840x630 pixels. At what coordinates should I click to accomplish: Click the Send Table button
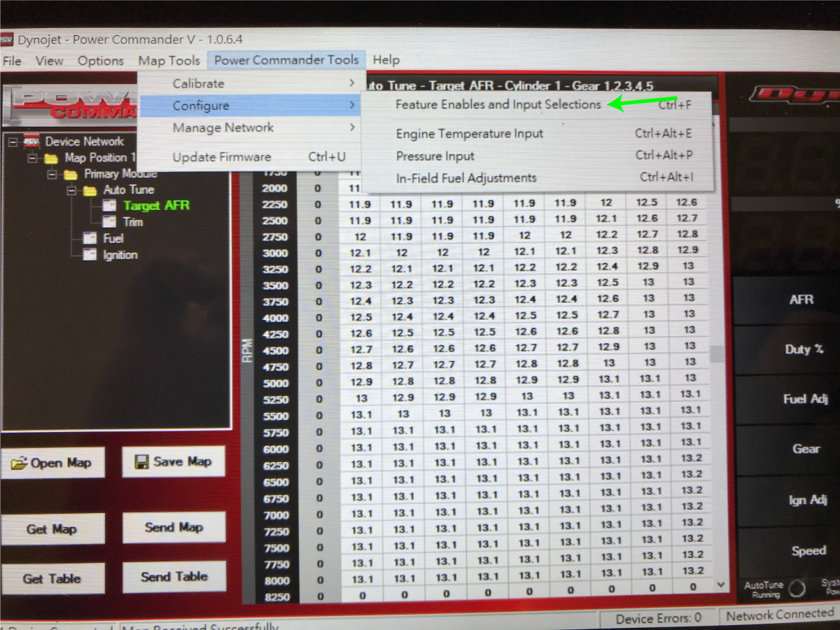pos(174,577)
